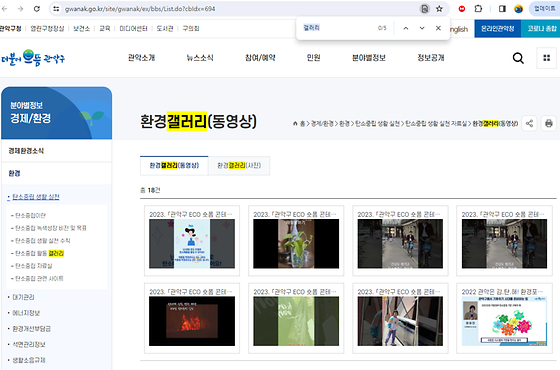560x370 pixels.
Task: Open video thumbnail with cartoon woman illustration
Action: 192,244
